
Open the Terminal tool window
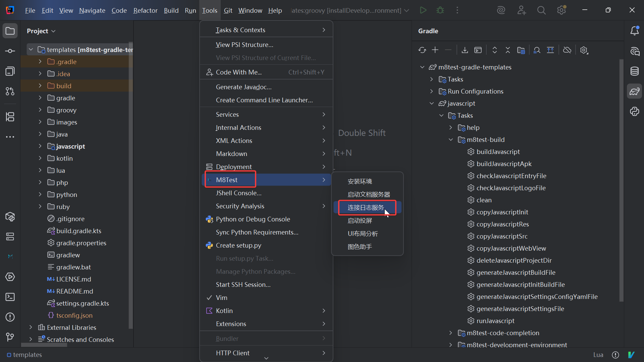coord(10,297)
